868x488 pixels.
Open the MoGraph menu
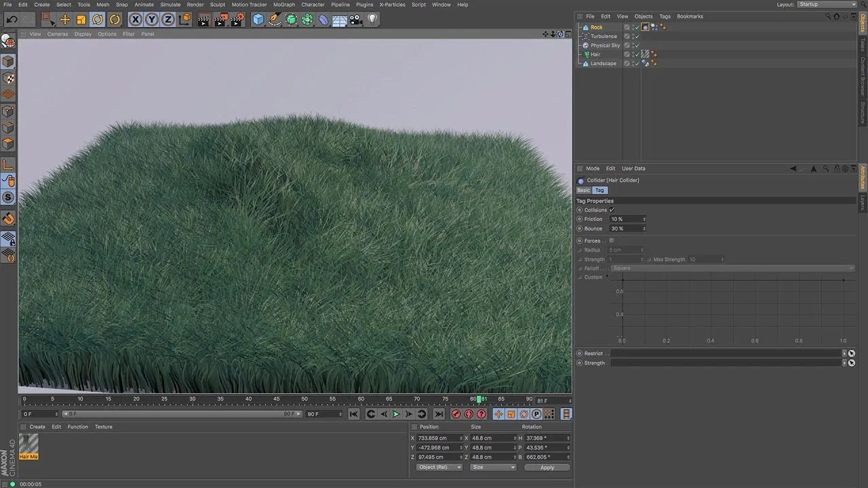click(283, 5)
